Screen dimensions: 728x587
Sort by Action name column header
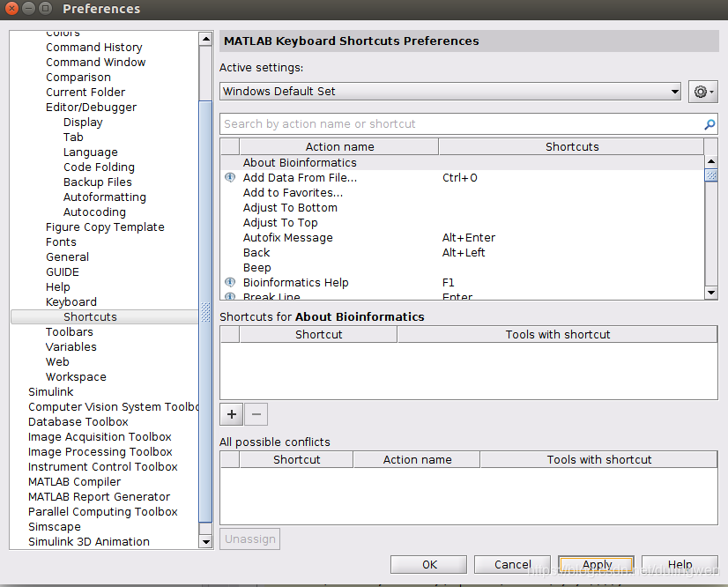point(339,146)
